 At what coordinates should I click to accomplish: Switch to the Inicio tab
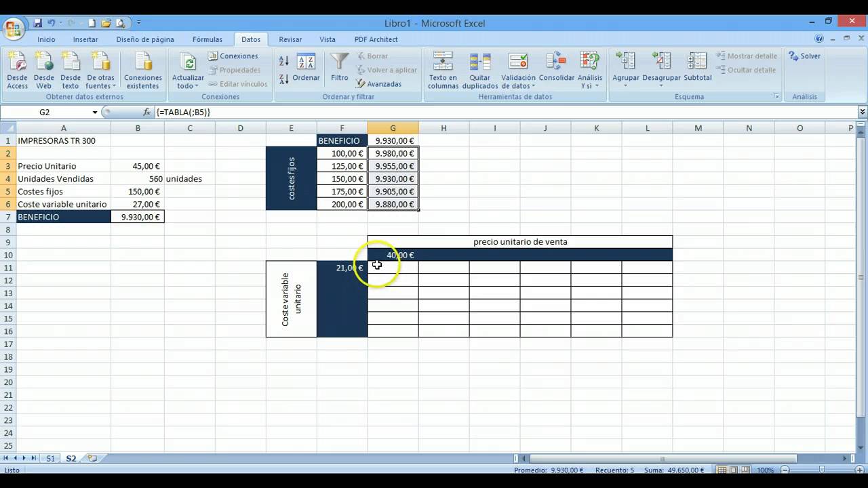46,39
